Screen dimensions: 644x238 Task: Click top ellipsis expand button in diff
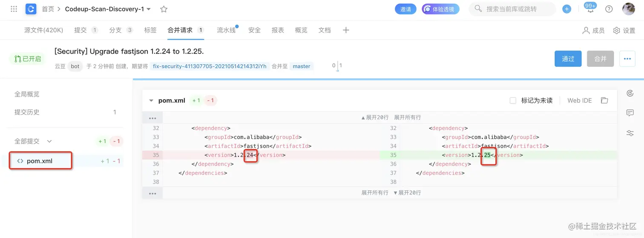[x=152, y=118]
